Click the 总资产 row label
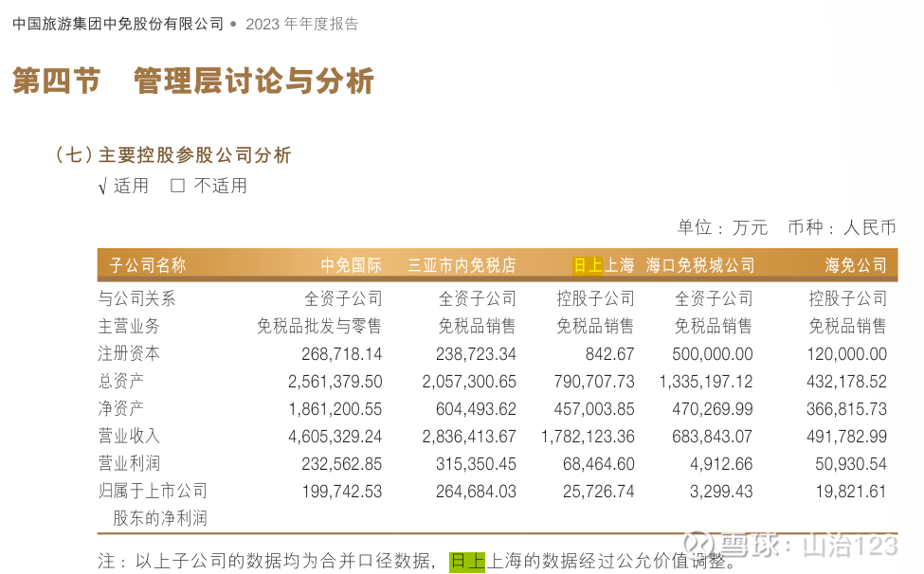The image size is (924, 574). [x=120, y=381]
